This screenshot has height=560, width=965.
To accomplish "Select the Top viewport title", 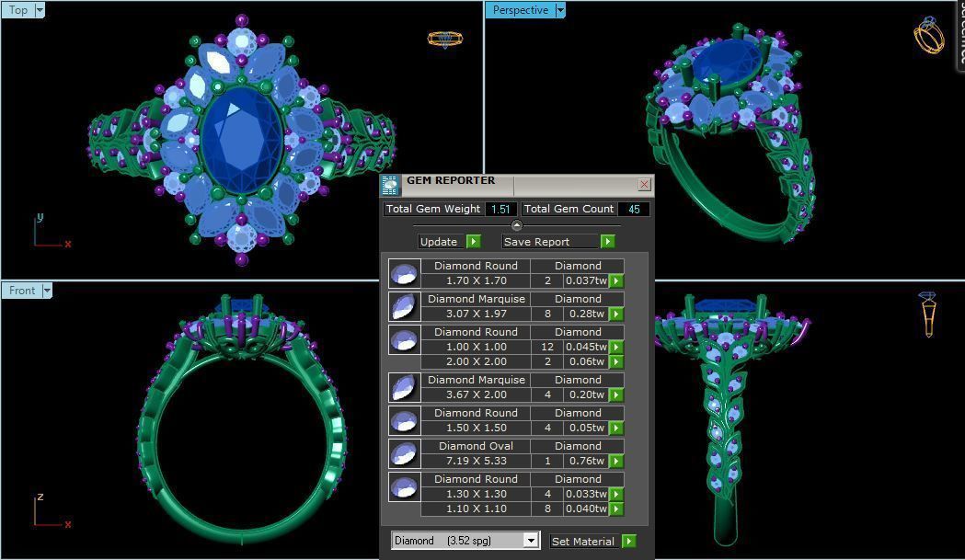I will [x=17, y=10].
